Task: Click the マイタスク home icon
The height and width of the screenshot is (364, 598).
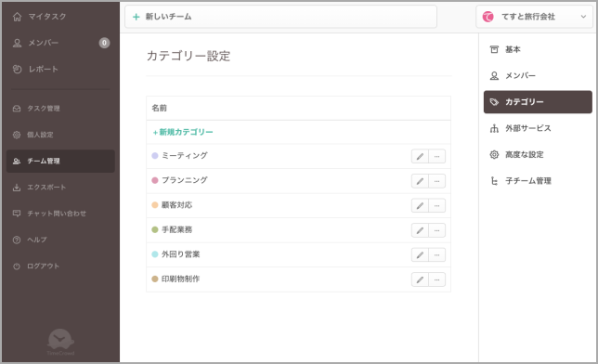Action: click(x=17, y=17)
